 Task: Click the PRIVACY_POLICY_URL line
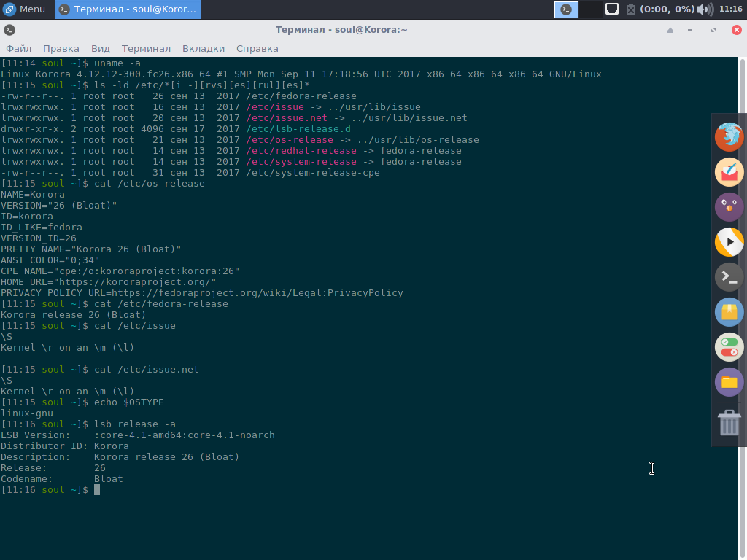[x=202, y=293]
